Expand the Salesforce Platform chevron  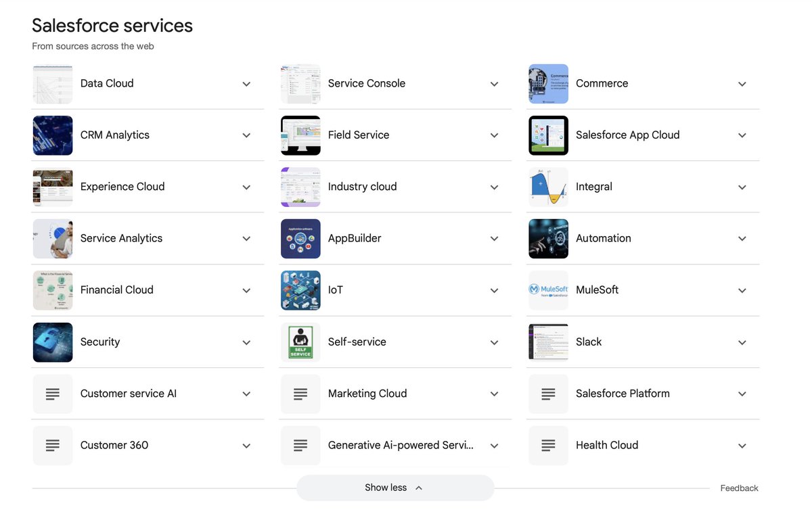742,394
